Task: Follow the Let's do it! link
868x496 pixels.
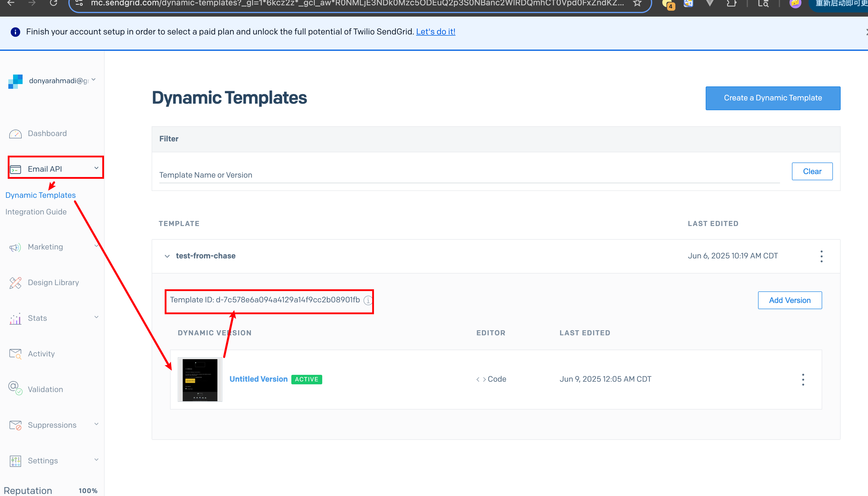Action: pos(435,32)
